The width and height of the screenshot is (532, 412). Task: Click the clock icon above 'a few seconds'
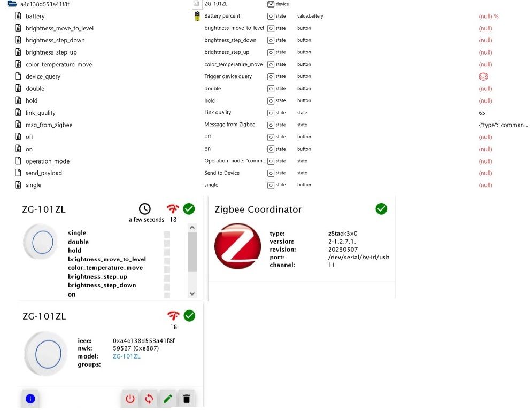(x=145, y=209)
